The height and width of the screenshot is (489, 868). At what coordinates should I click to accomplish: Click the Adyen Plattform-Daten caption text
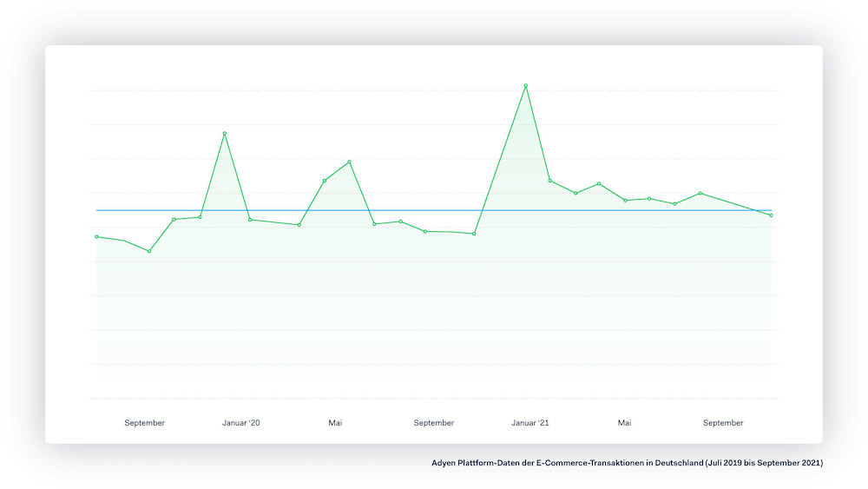coord(628,462)
